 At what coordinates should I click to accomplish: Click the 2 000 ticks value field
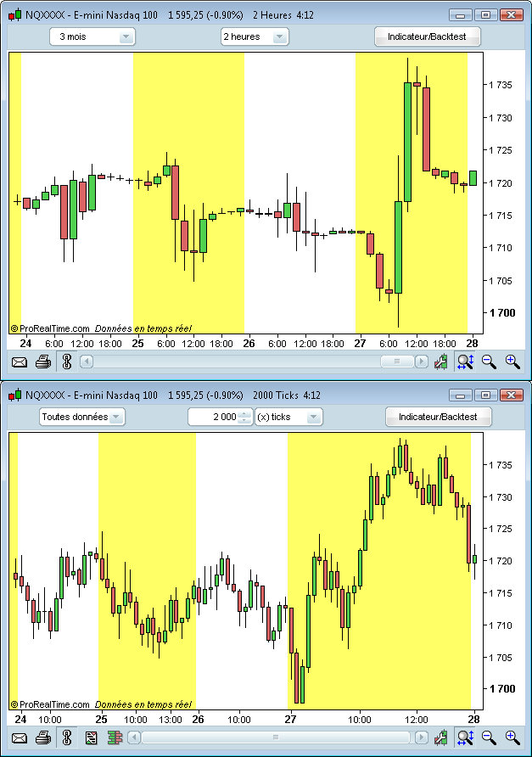(x=213, y=417)
